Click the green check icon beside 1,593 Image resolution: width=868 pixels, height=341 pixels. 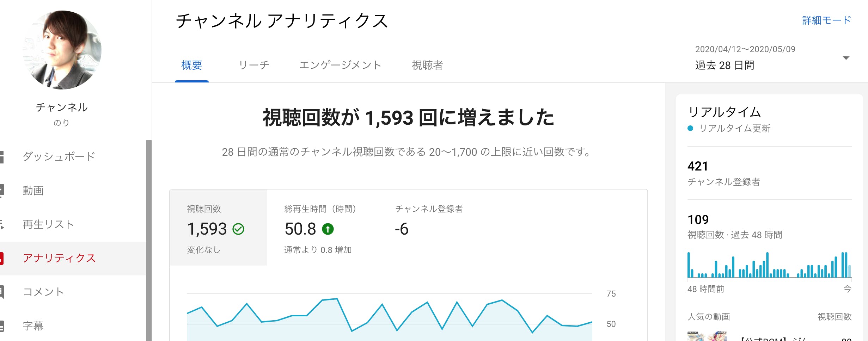[238, 229]
